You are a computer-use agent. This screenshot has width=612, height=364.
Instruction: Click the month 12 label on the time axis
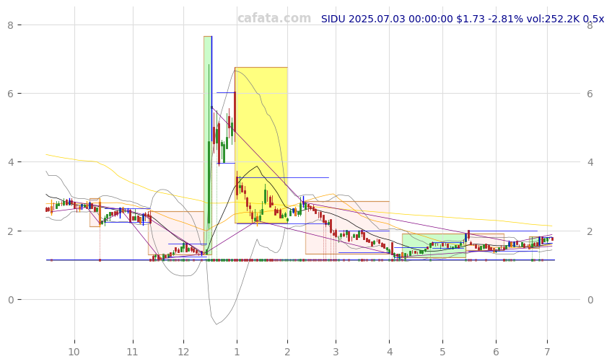[x=183, y=352]
